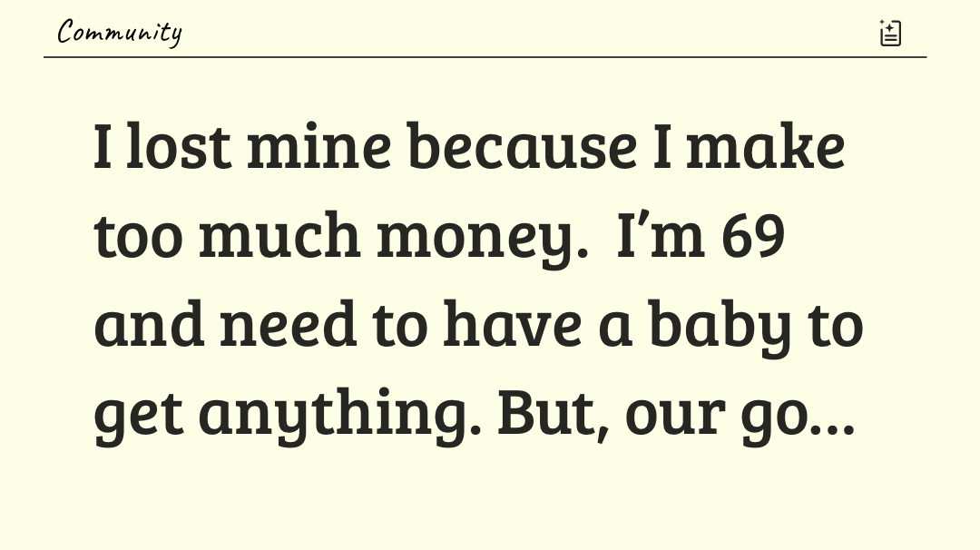Open the Community header label
Viewport: 980px width, 550px height.
(120, 33)
